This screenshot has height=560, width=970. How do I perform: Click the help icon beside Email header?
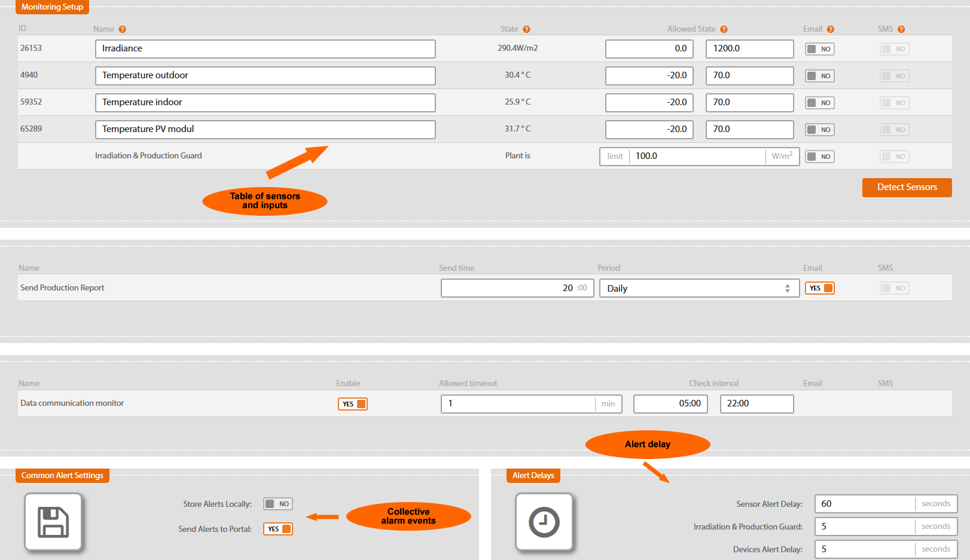click(x=831, y=29)
